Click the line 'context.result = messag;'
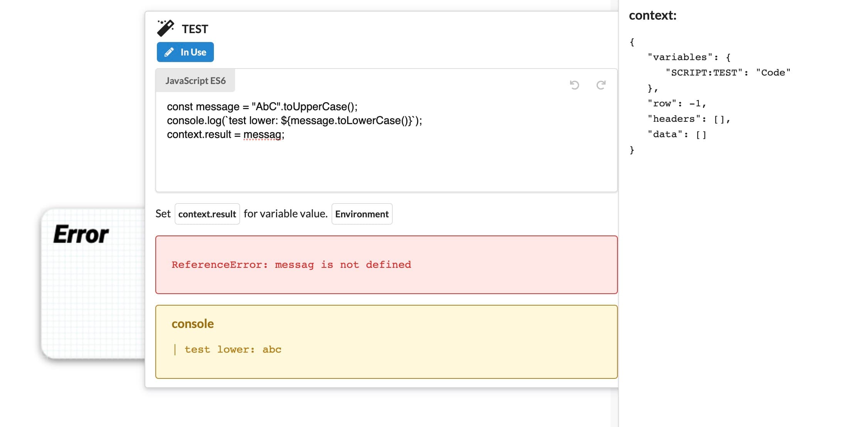Screen dimensions: 868x427 click(x=225, y=134)
